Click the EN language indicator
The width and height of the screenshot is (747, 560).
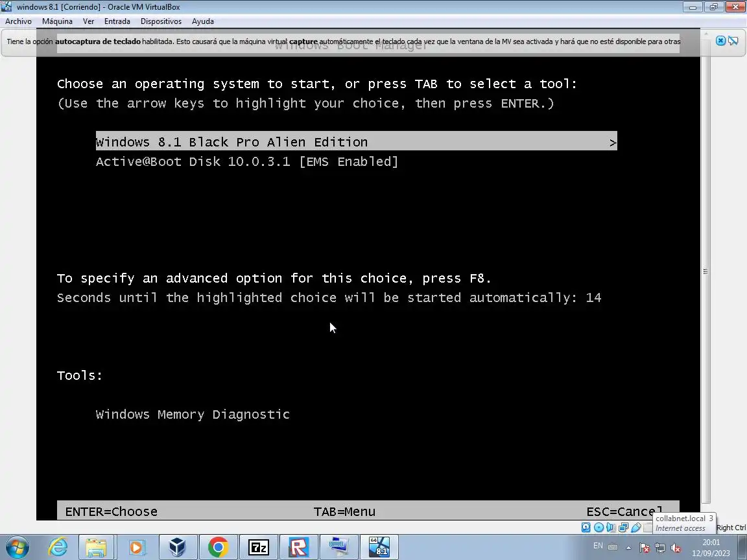(x=598, y=546)
